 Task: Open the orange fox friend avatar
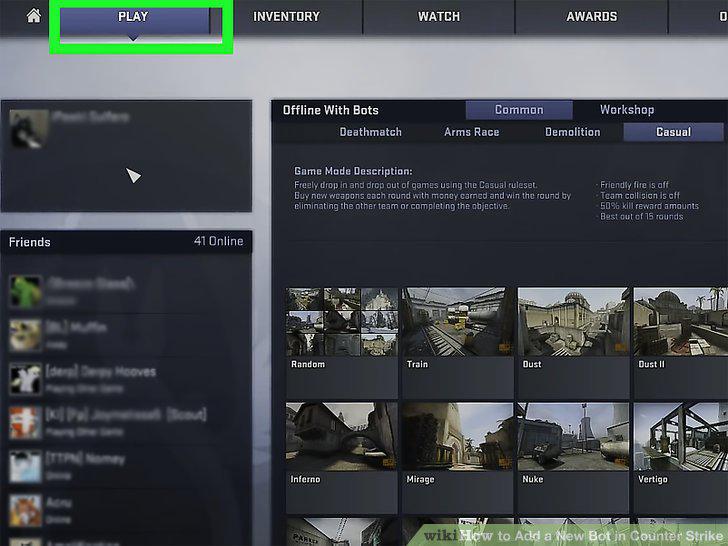click(26, 510)
